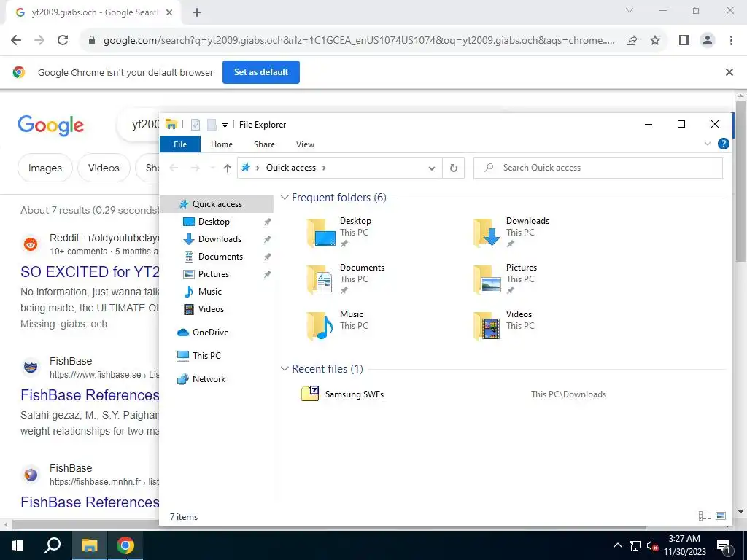This screenshot has width=747, height=560.
Task: Select Videos in navigation pane
Action: 211,309
